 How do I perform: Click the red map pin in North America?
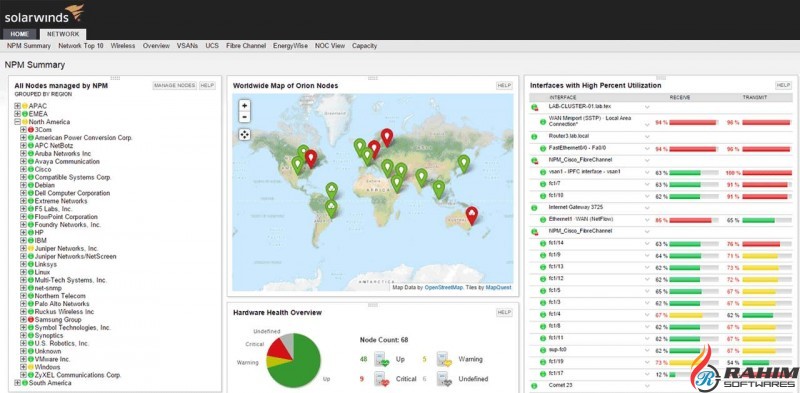pyautogui.click(x=311, y=159)
